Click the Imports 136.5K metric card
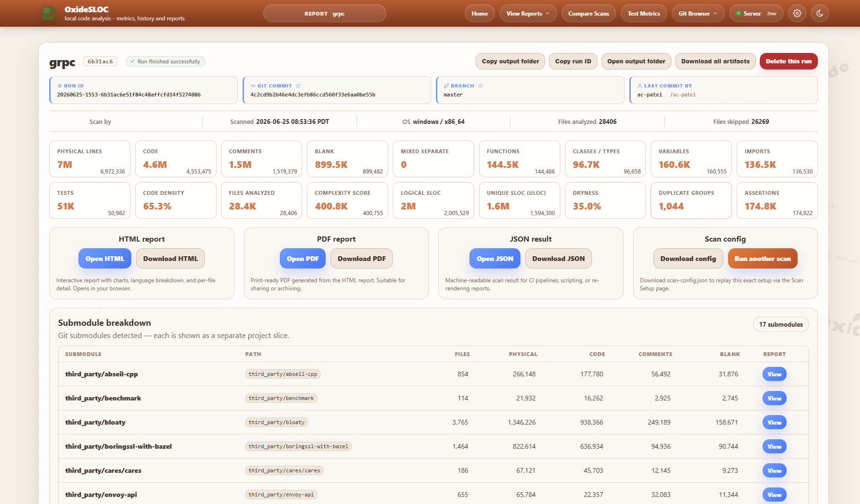 pyautogui.click(x=777, y=159)
